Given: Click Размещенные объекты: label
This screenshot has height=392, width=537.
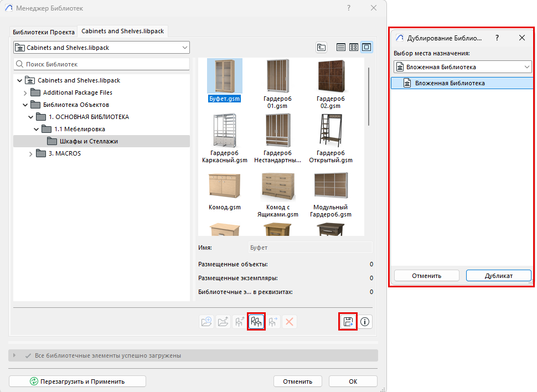Looking at the screenshot, I should (233, 264).
